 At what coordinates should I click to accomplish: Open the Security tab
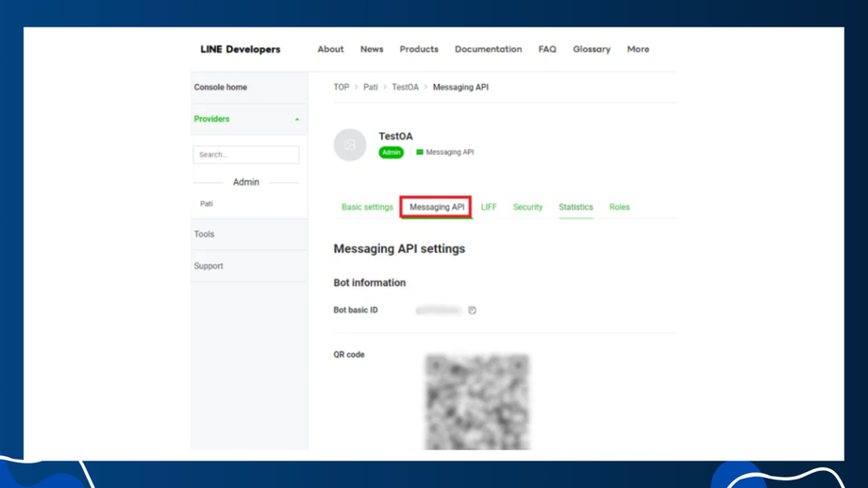pos(527,207)
